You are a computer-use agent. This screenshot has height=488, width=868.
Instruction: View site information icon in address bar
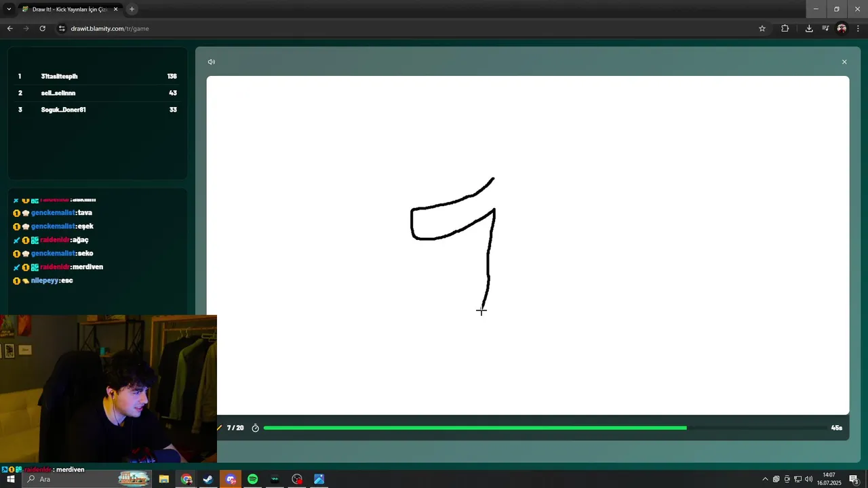(62, 28)
